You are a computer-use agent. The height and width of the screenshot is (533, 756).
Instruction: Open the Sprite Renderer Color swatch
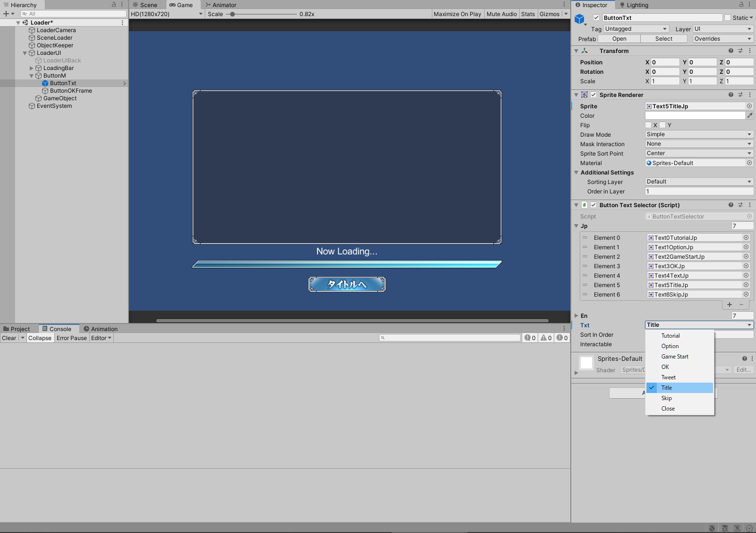pos(695,115)
